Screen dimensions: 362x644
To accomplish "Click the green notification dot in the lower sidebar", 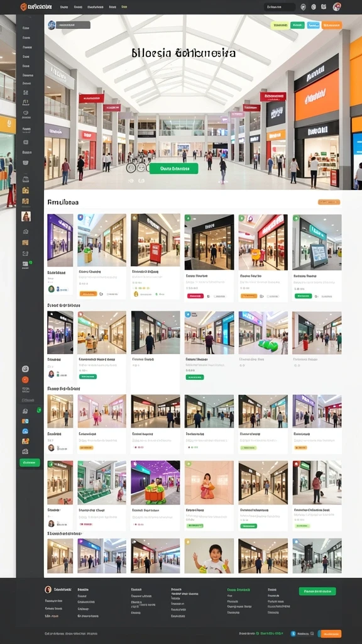I will pyautogui.click(x=39, y=410).
